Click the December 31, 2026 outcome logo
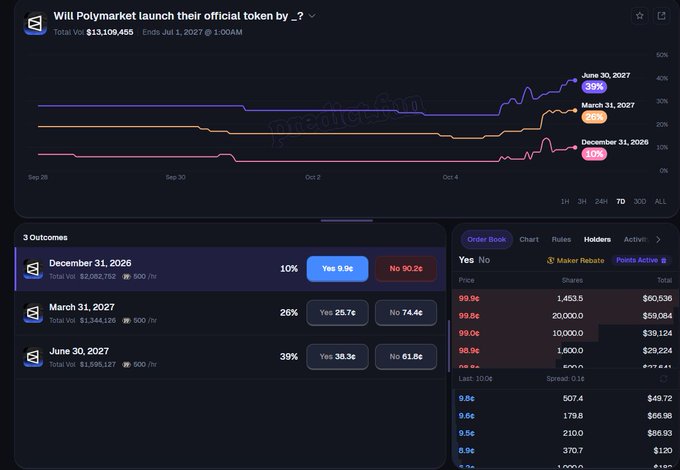This screenshot has width=680, height=470. coord(33,269)
